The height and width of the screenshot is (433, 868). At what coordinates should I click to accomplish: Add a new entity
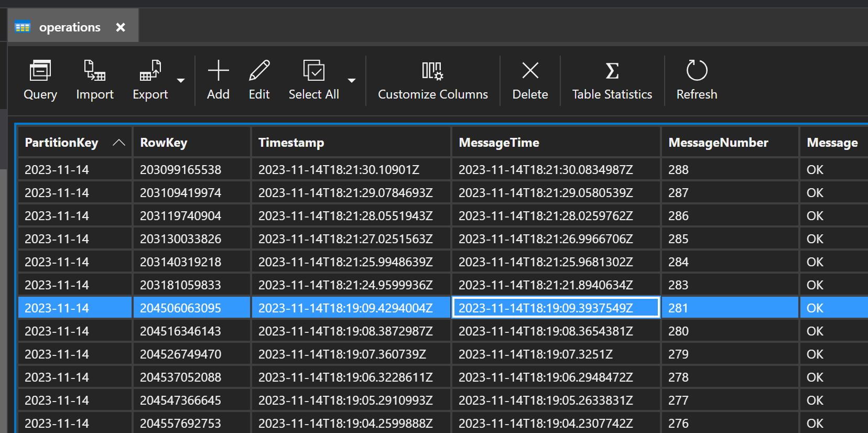click(218, 80)
